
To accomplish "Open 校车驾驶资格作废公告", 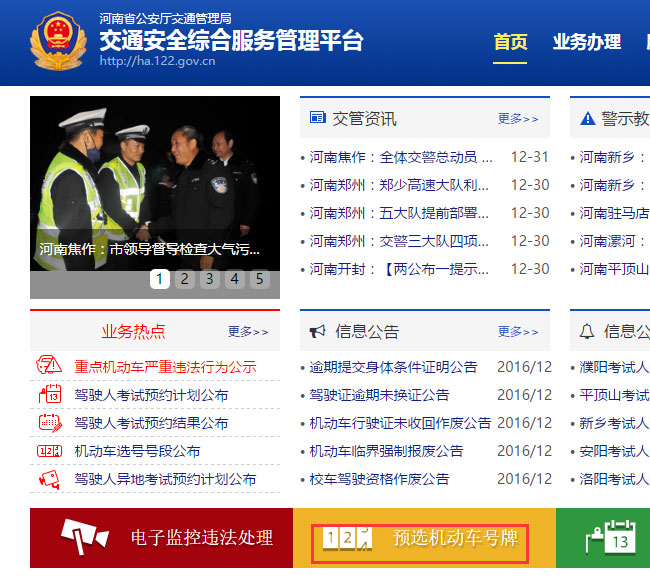I will [x=379, y=479].
